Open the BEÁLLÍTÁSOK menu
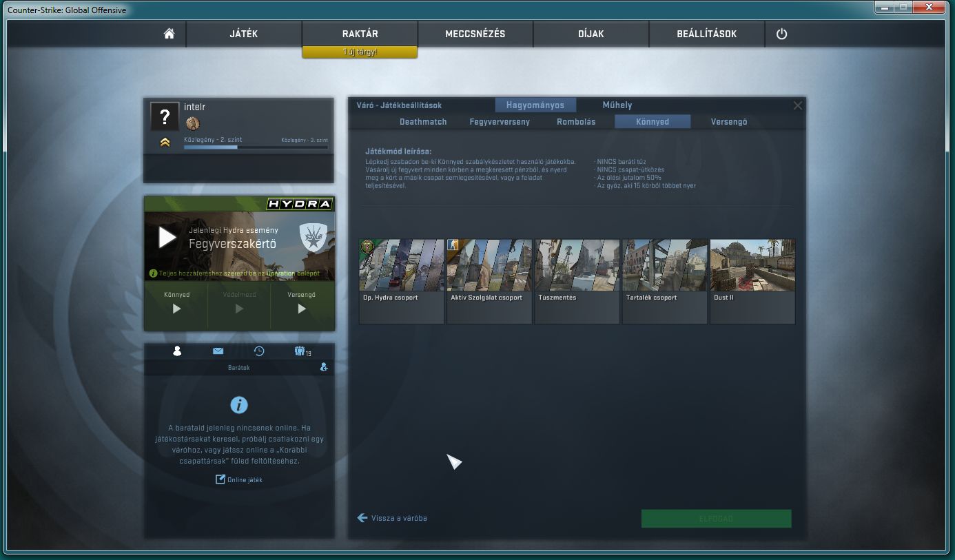The image size is (955, 560). tap(707, 34)
